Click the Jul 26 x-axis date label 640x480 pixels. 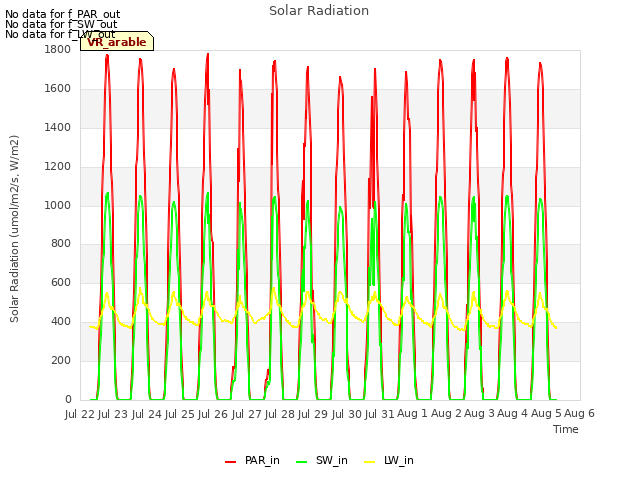[213, 414]
